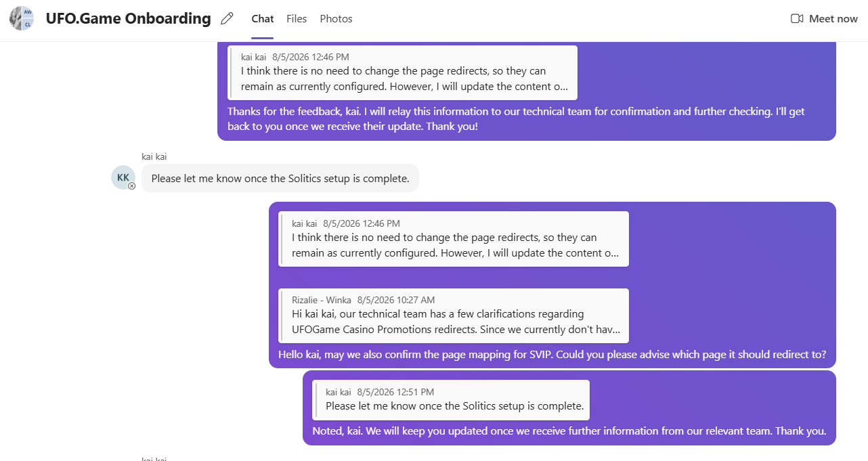
Task: Open second quoted kai kai 12:46 PM message
Action: [454, 239]
